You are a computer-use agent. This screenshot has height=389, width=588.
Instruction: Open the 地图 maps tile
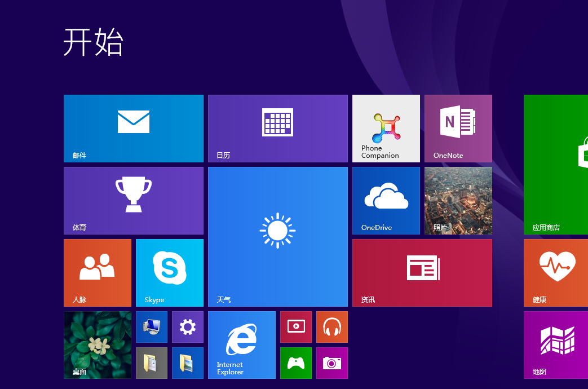click(x=556, y=345)
